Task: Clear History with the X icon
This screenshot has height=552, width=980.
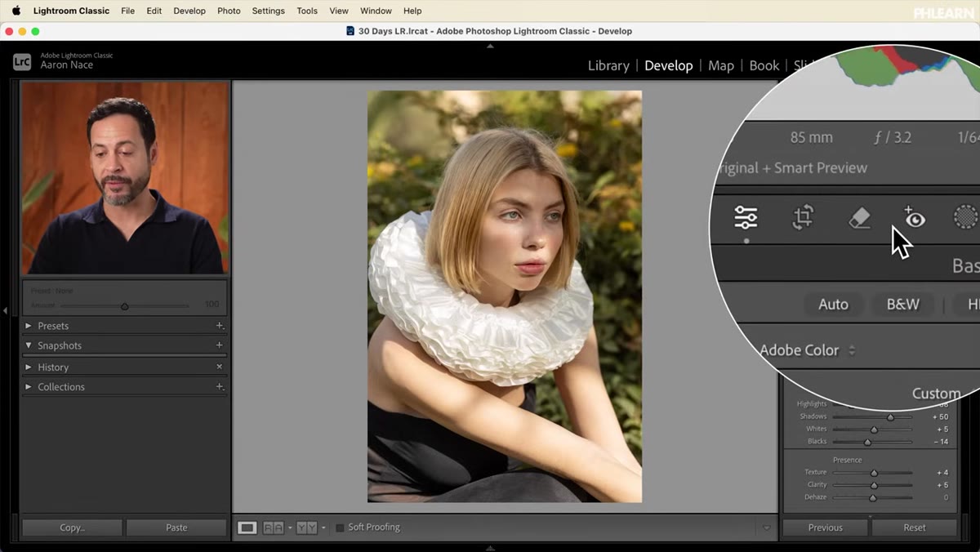Action: [220, 367]
